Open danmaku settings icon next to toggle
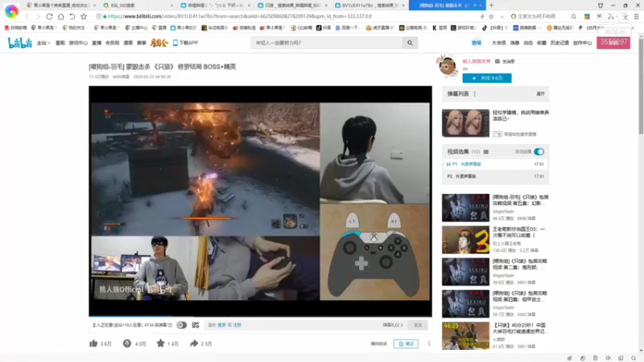 tap(196, 325)
